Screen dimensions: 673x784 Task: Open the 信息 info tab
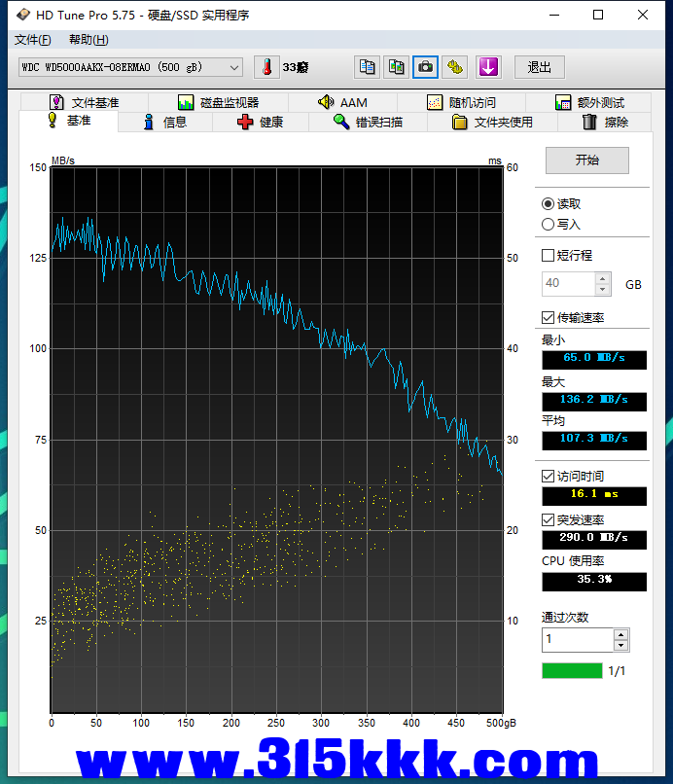tap(164, 123)
